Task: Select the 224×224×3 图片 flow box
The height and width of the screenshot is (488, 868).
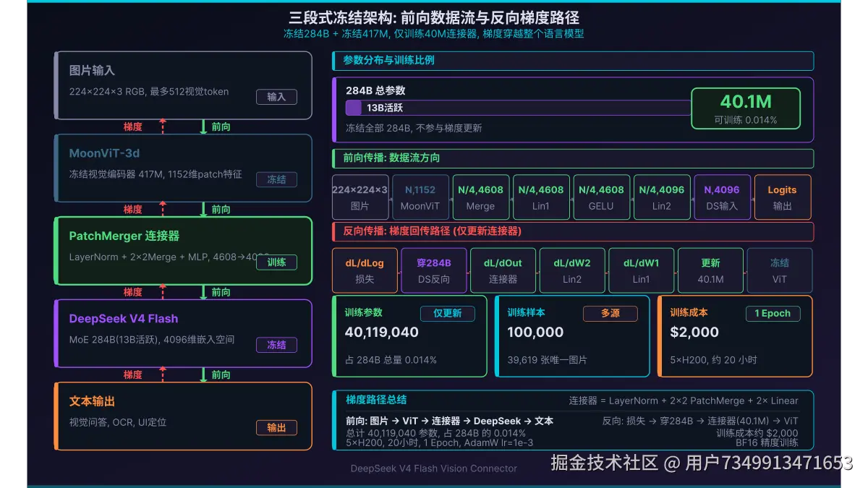Action: [359, 197]
